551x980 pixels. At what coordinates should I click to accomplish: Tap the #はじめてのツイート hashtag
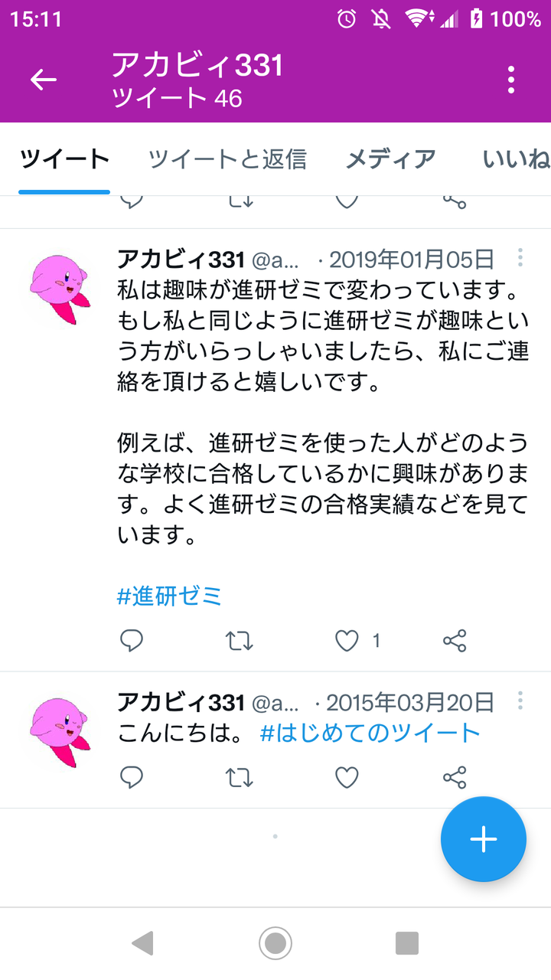pos(370,733)
